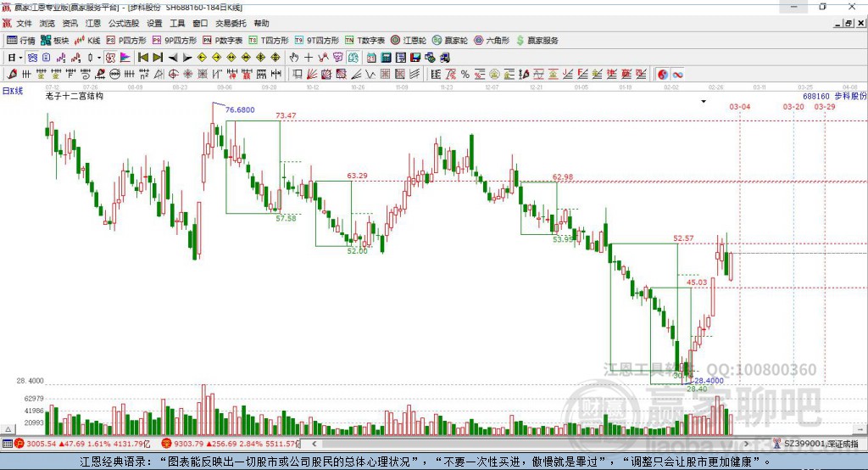Open the 资讯 menu

[70, 23]
